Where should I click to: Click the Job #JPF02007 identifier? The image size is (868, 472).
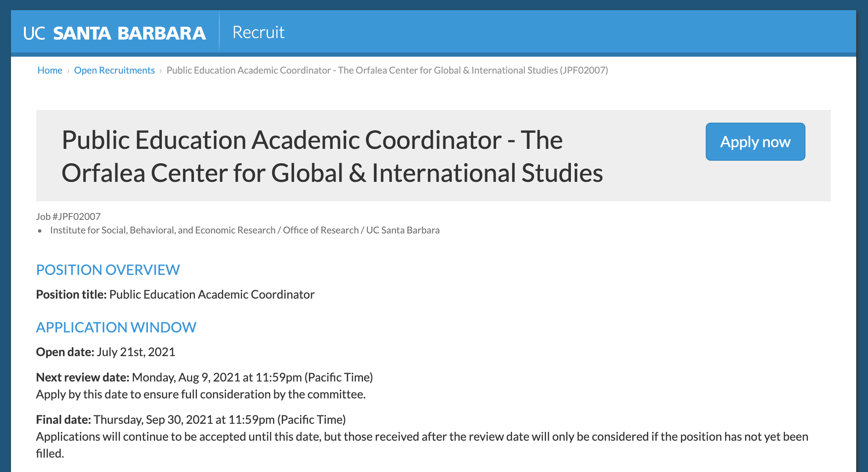pos(68,217)
